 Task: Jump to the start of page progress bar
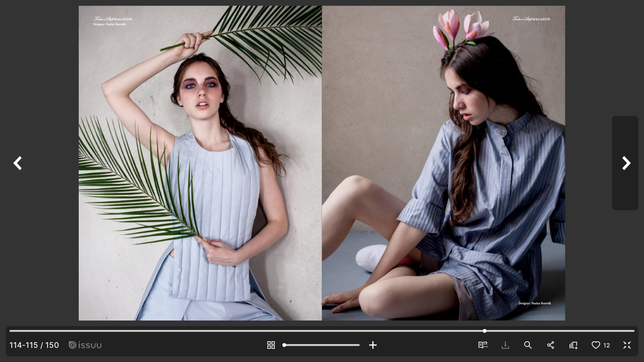(x=11, y=331)
